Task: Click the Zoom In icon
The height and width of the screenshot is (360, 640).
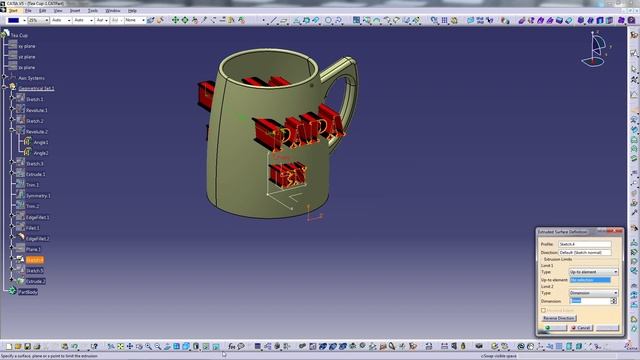Action: (149, 347)
